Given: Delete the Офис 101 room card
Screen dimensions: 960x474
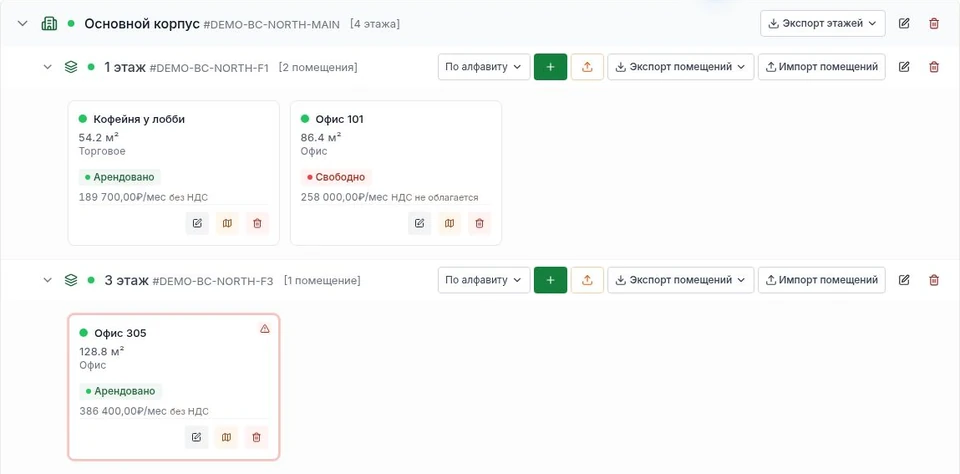Looking at the screenshot, I should tap(479, 224).
